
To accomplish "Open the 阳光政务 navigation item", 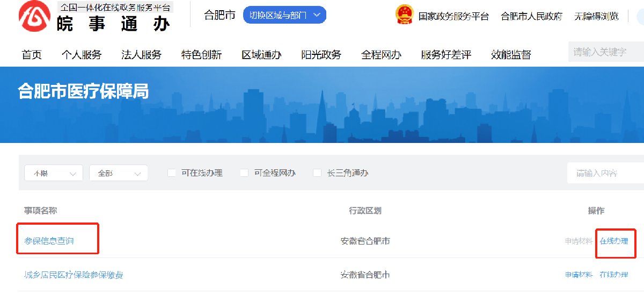I will pos(321,54).
